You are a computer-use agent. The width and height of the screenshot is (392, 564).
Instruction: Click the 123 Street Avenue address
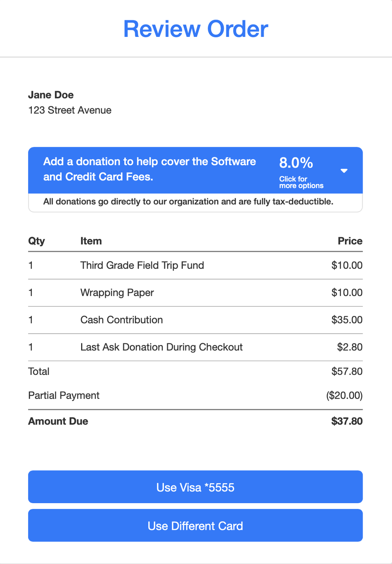(x=70, y=110)
